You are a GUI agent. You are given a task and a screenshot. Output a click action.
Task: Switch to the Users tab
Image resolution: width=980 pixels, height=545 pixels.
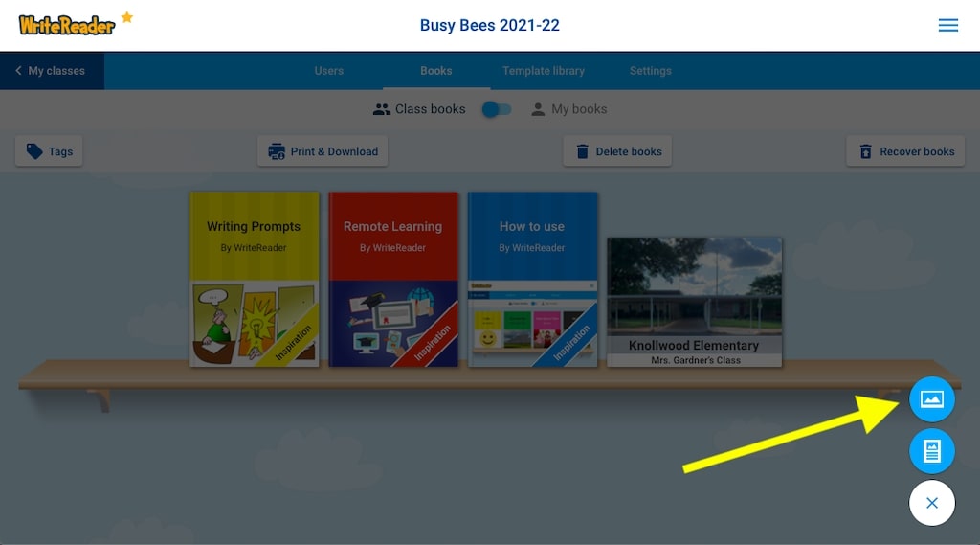pyautogui.click(x=329, y=71)
